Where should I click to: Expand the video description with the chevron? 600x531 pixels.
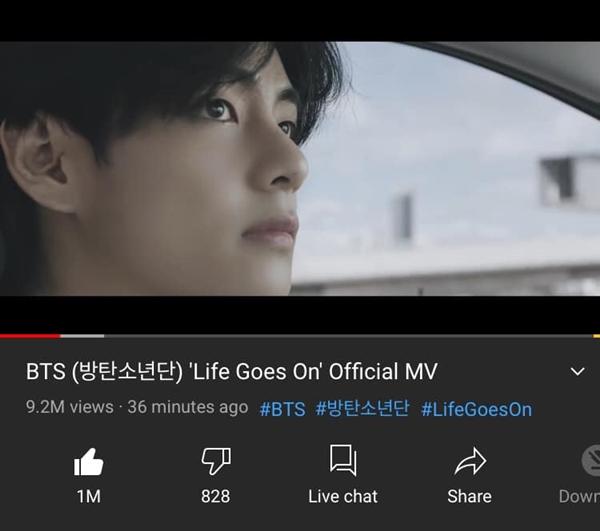[x=577, y=371]
